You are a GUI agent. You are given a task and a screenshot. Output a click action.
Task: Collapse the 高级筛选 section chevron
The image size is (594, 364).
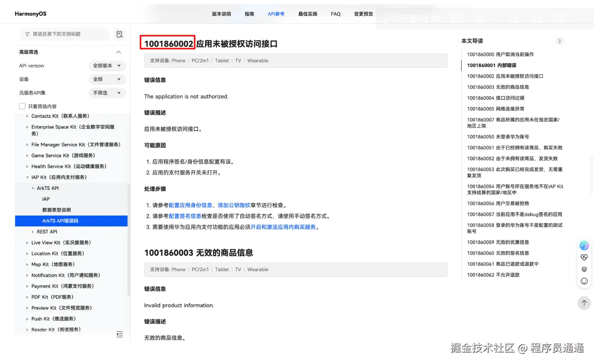(x=119, y=52)
